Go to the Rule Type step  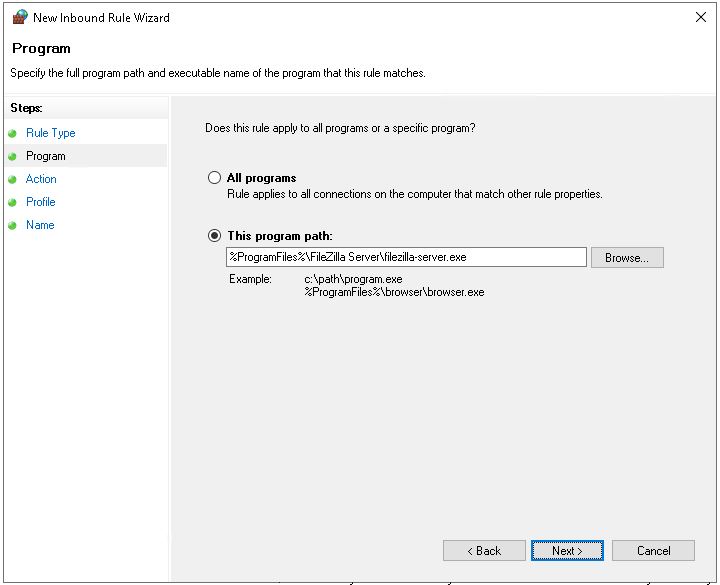pyautogui.click(x=50, y=133)
